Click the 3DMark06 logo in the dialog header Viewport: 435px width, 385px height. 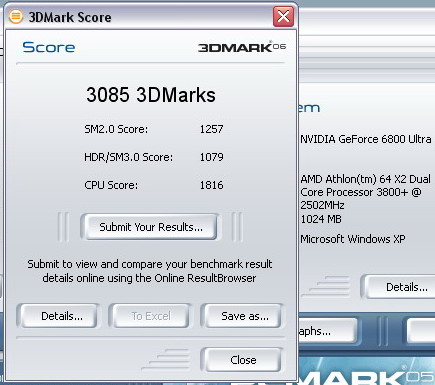point(242,47)
